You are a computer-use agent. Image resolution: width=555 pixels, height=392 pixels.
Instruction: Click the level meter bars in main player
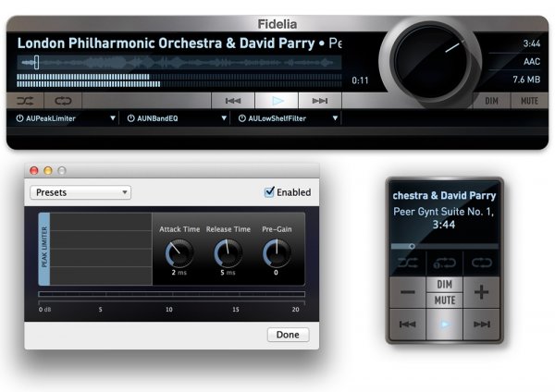pos(179,80)
